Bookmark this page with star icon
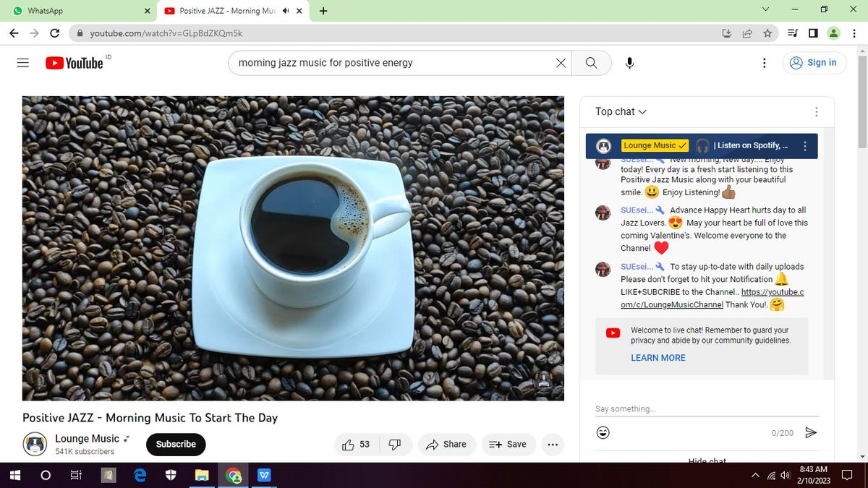 click(767, 33)
